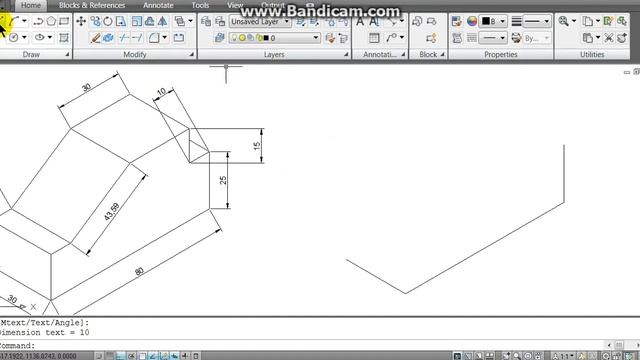Expand the Modify panel arrow
Image resolution: width=640 pixels, height=360 pixels.
click(x=191, y=54)
